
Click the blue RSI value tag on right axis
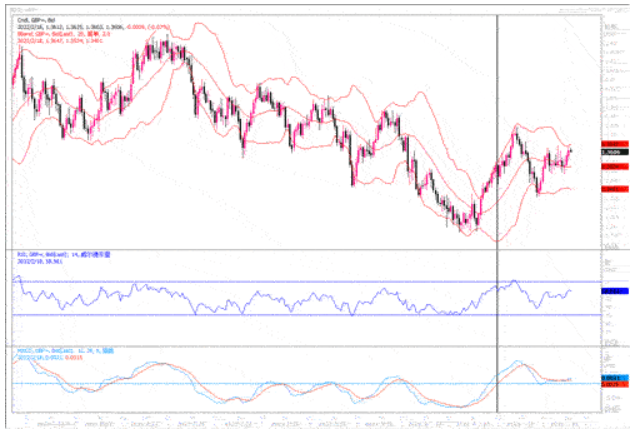click(613, 291)
